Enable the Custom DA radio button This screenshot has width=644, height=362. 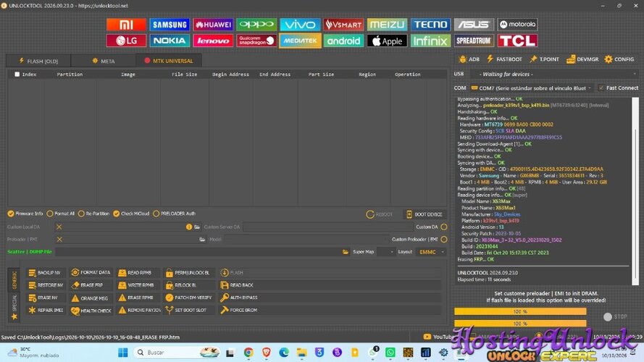click(x=444, y=227)
